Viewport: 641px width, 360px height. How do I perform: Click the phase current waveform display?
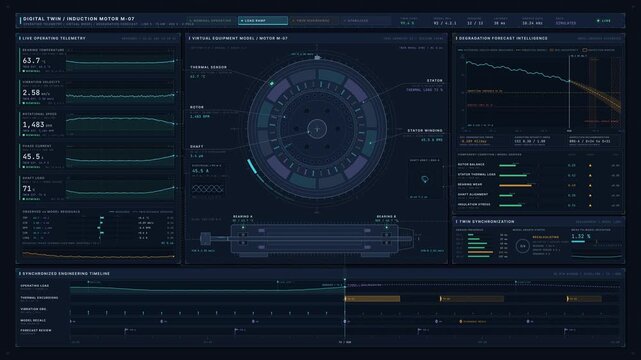click(208, 188)
